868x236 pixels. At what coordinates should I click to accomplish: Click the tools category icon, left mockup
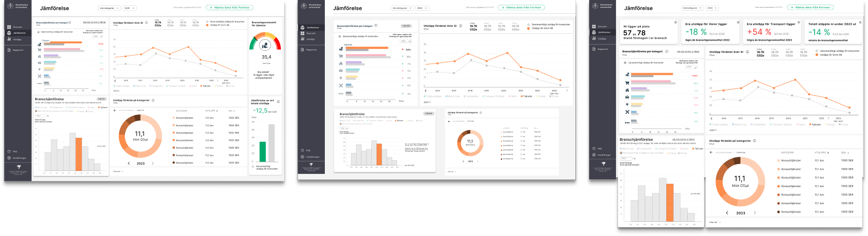(40, 76)
